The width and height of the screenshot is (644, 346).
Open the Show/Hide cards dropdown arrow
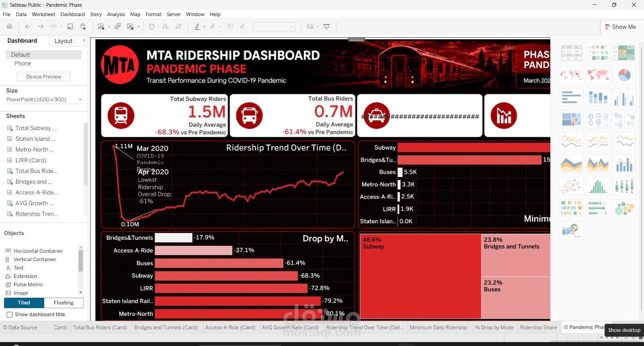pos(318,27)
